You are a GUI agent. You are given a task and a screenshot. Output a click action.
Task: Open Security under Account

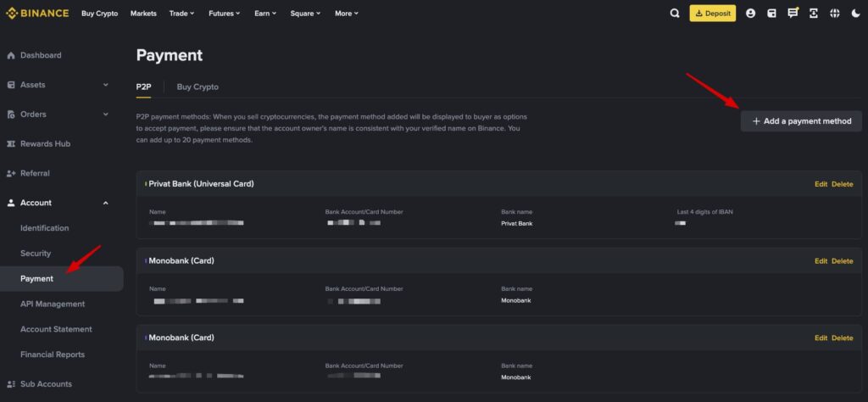[36, 254]
